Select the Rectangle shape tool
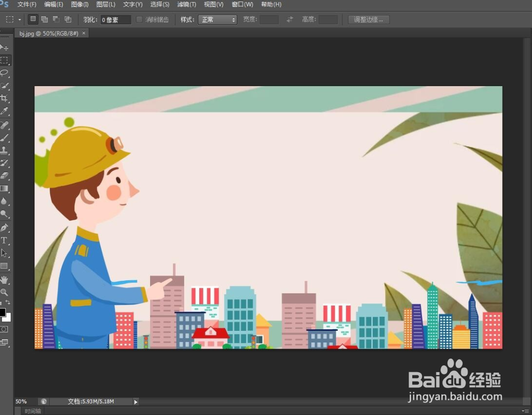Image resolution: width=532 pixels, height=415 pixels. click(5, 266)
